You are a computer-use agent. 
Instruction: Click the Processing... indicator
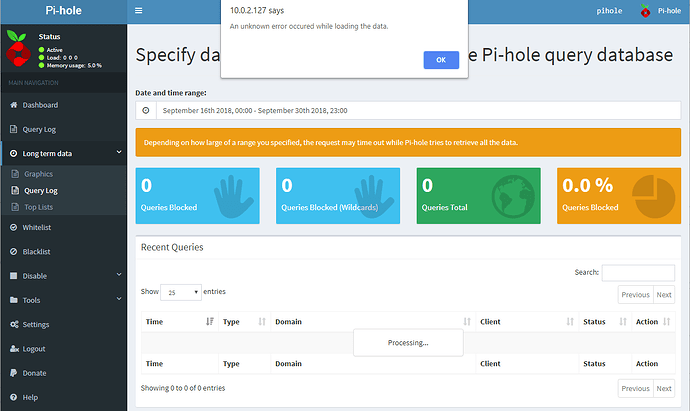pos(408,343)
